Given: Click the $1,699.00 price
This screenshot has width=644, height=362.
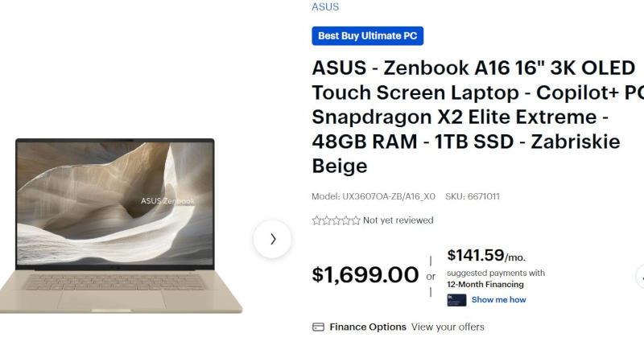Looking at the screenshot, I should point(365,275).
